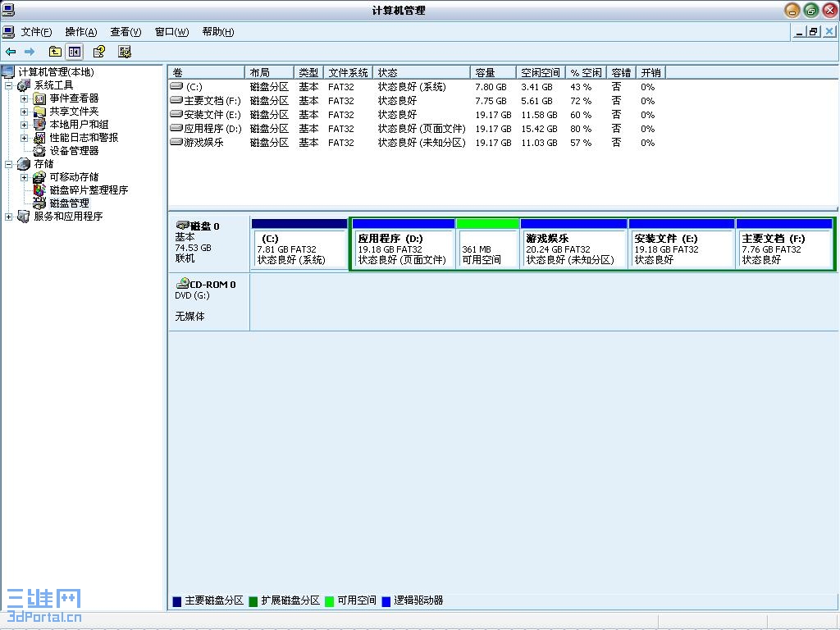Viewport: 840px width, 630px height.
Task: Click the 扩展磁盘分区 dark green legend swatch
Action: (x=253, y=601)
